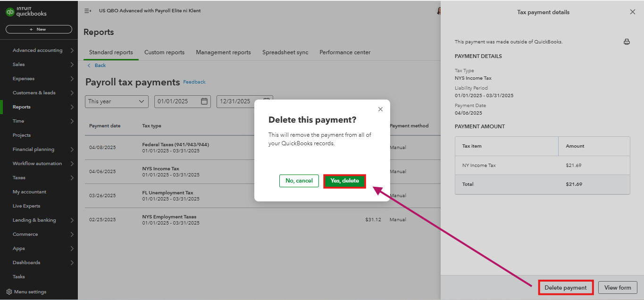
Task: Switch to Custom reports tab
Action: pos(164,52)
